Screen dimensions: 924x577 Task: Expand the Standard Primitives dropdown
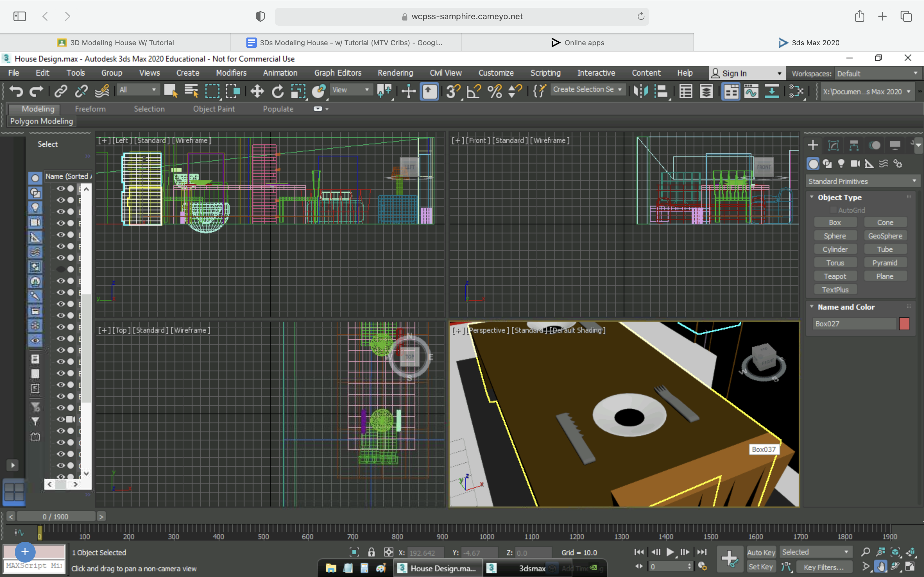861,181
